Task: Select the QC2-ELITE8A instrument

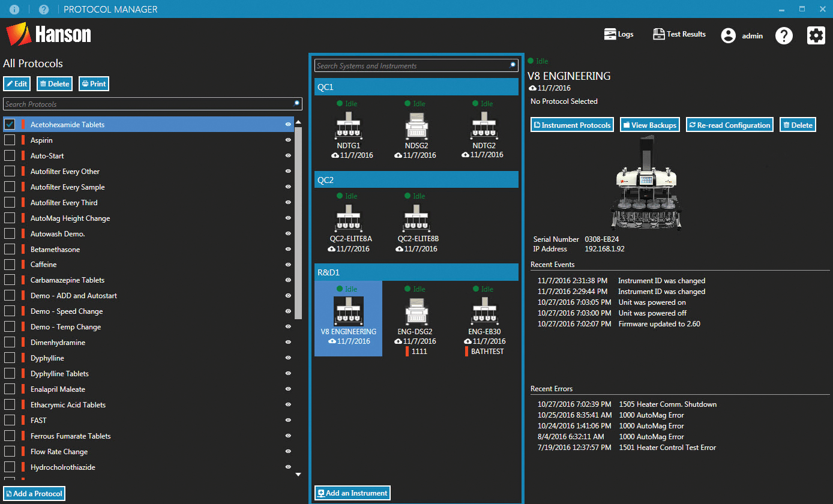Action: point(348,220)
